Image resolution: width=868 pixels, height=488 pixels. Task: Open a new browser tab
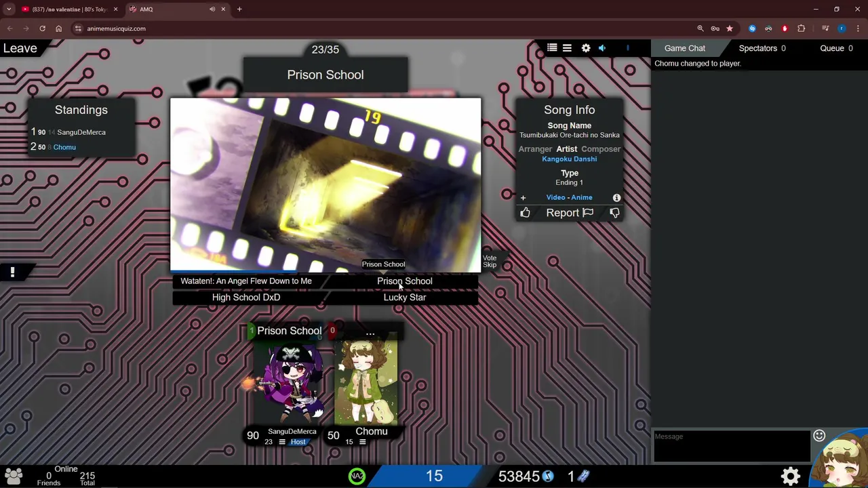point(239,9)
